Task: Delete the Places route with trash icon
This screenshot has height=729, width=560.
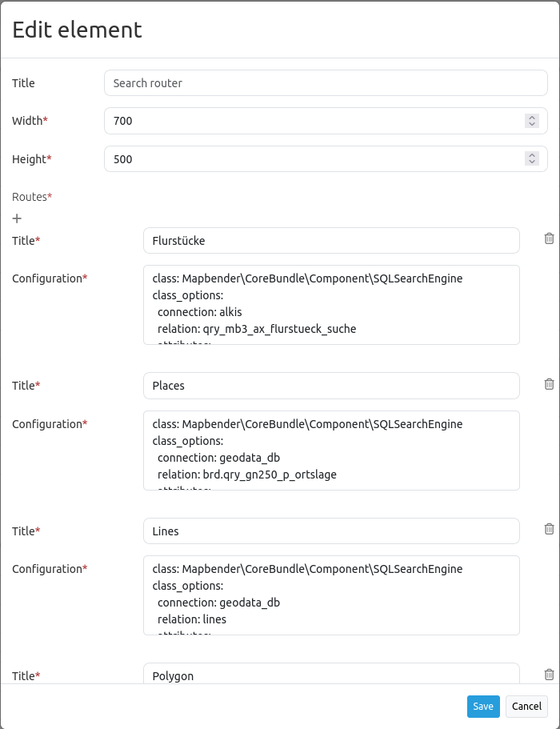Action: coord(549,384)
